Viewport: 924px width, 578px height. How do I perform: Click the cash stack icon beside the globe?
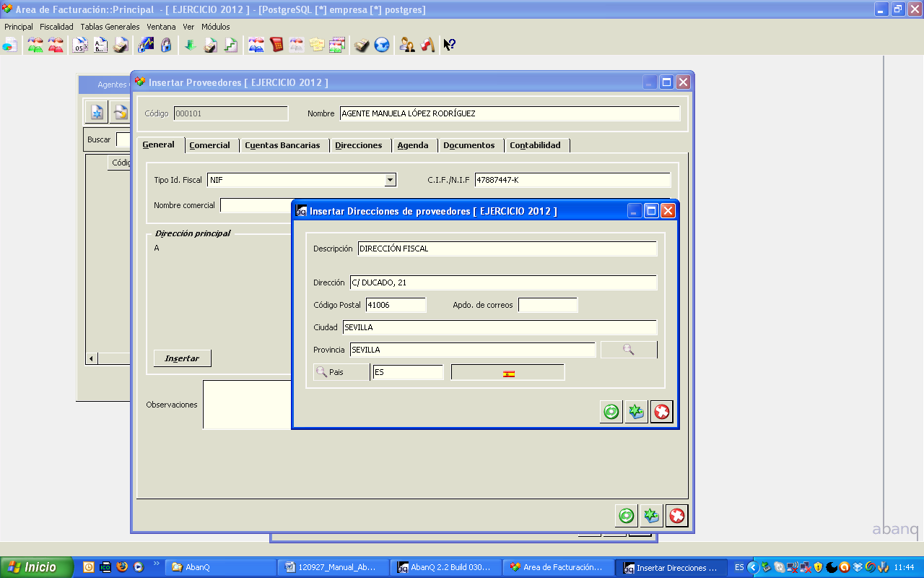tap(362, 45)
